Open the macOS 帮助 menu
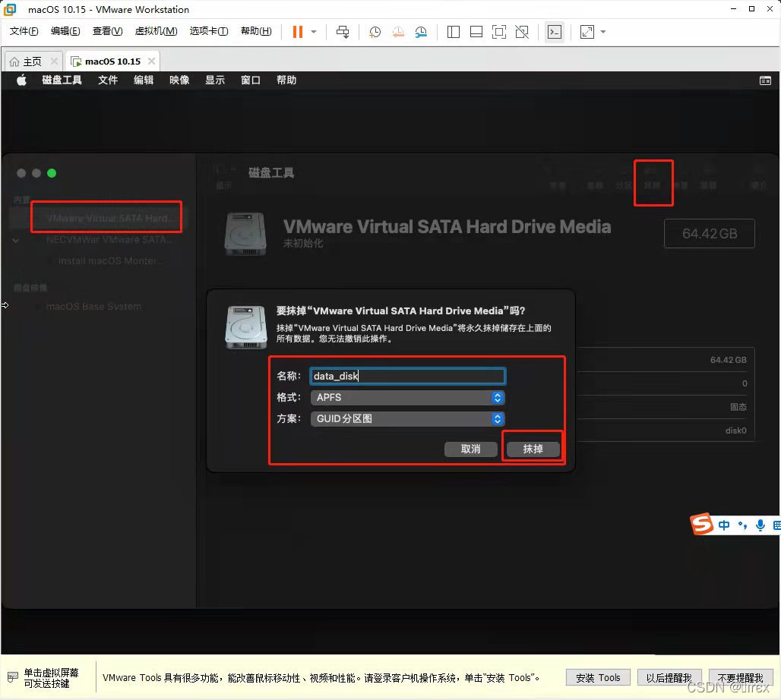The image size is (781, 700). [x=286, y=80]
